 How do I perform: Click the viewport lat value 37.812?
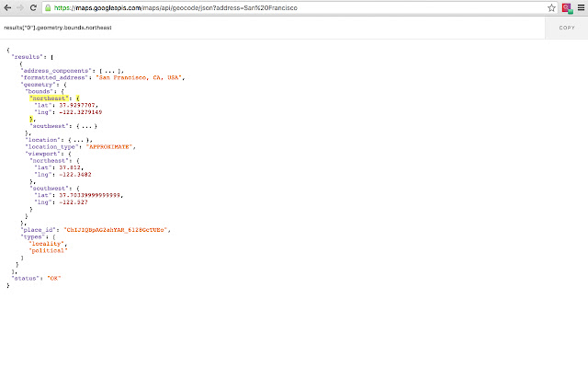(x=70, y=167)
